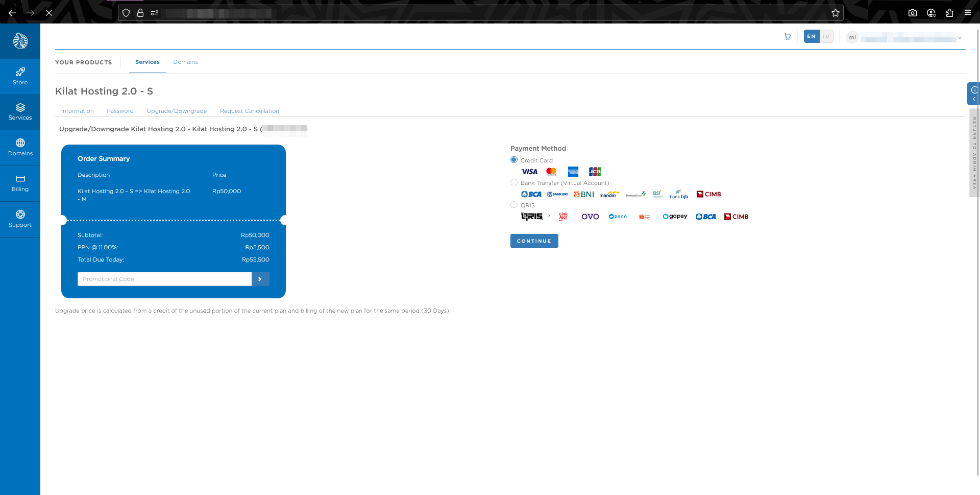The image size is (980, 495).
Task: Open the Domains globe icon in sidebar
Action: 20,143
